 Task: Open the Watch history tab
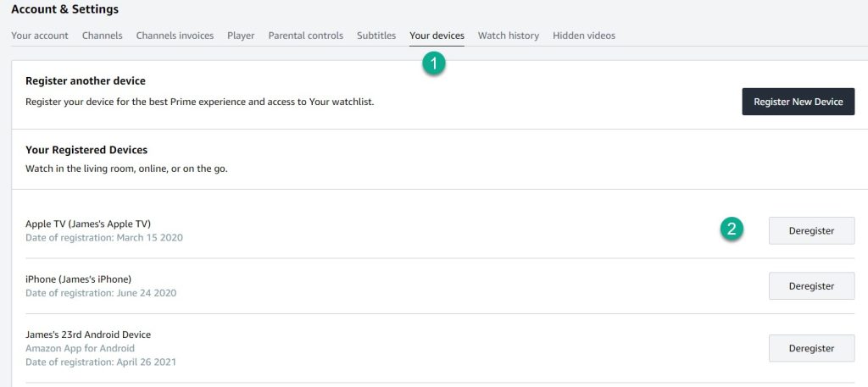[509, 36]
